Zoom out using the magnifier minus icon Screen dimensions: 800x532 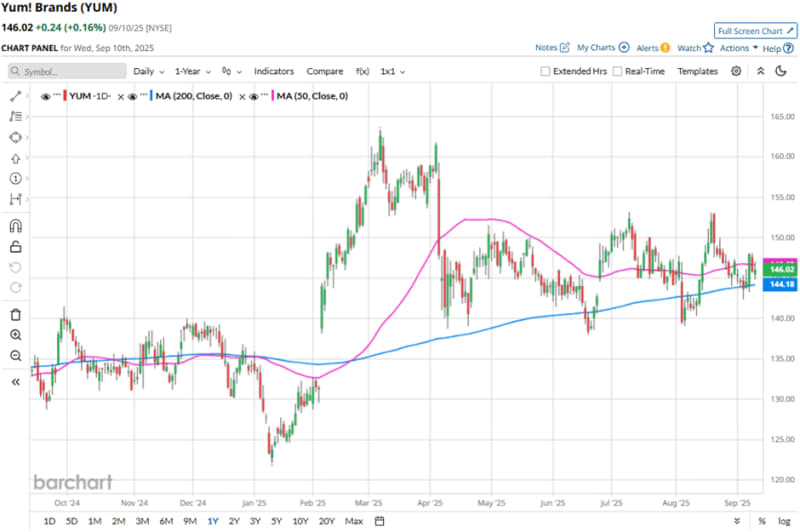(x=16, y=356)
